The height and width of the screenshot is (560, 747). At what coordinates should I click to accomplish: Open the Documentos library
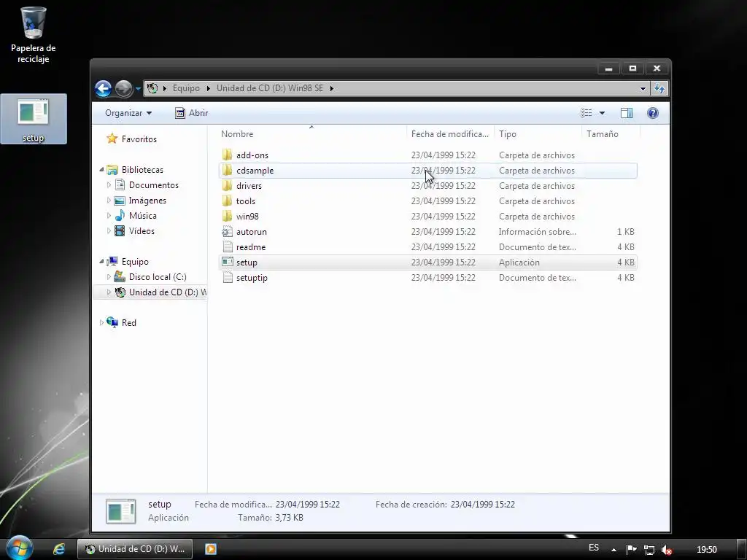153,184
